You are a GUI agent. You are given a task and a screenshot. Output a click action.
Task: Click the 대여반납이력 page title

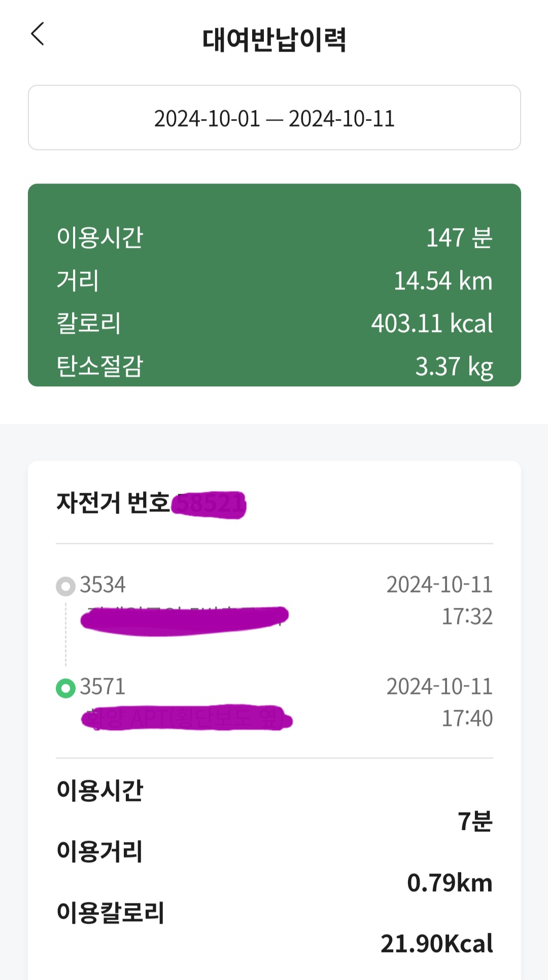pyautogui.click(x=274, y=40)
